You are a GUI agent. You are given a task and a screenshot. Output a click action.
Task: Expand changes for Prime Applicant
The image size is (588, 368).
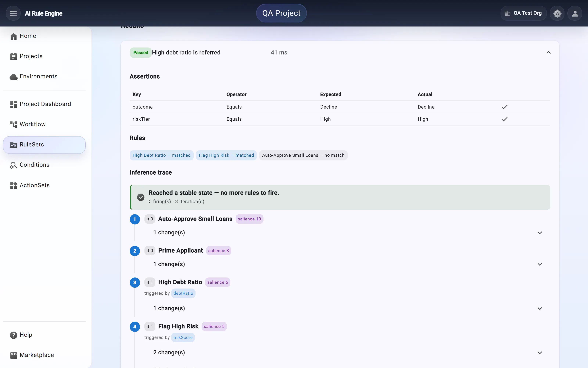pos(540,264)
